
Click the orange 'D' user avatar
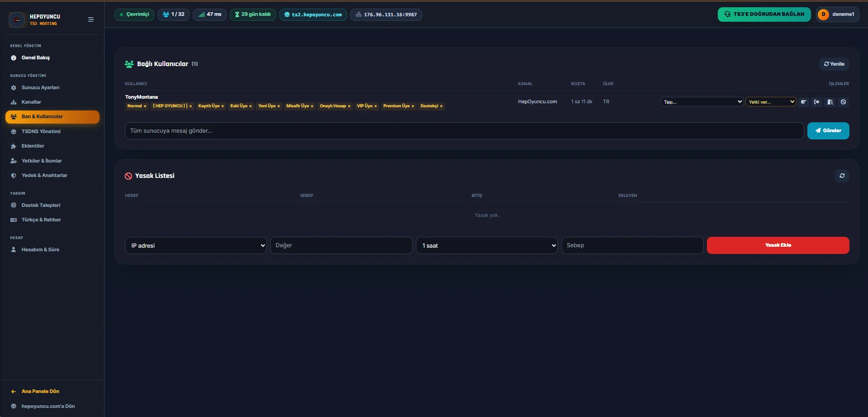click(823, 14)
